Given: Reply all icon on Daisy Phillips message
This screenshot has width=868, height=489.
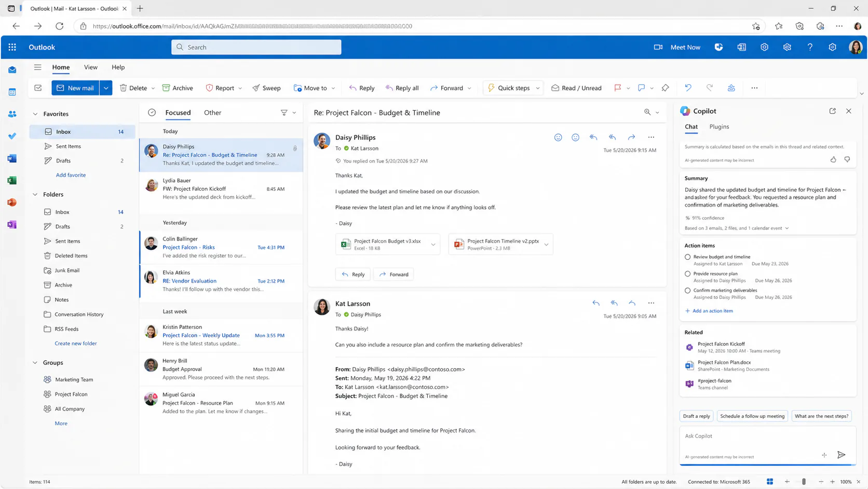Looking at the screenshot, I should 612,137.
